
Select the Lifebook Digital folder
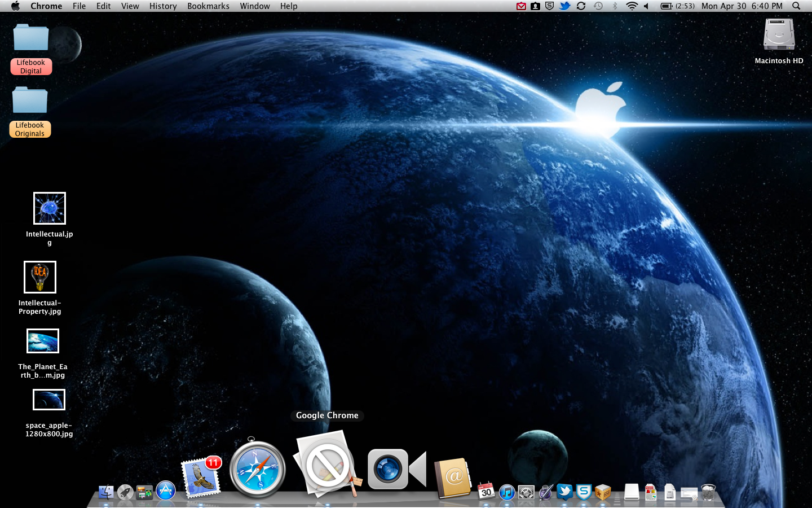[x=31, y=38]
